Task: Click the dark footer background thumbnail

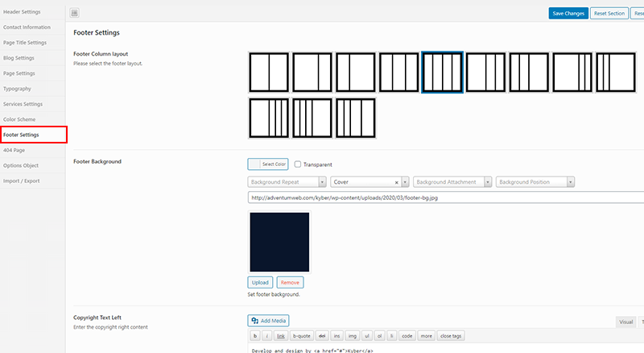Action: (279, 242)
